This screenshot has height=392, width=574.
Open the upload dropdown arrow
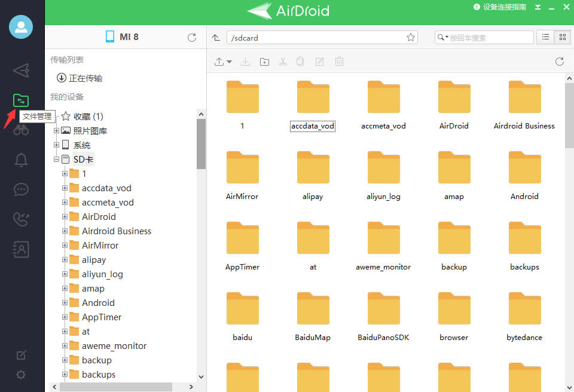[x=230, y=62]
